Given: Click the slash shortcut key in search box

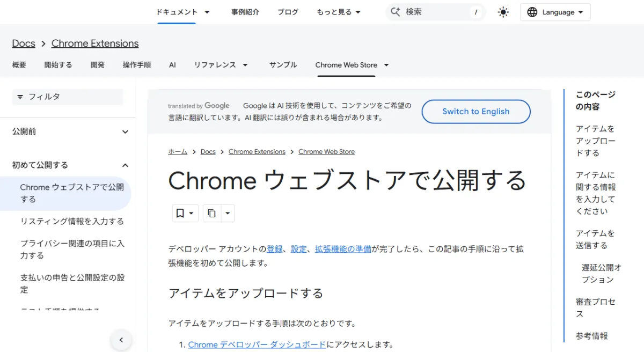Looking at the screenshot, I should [x=475, y=12].
